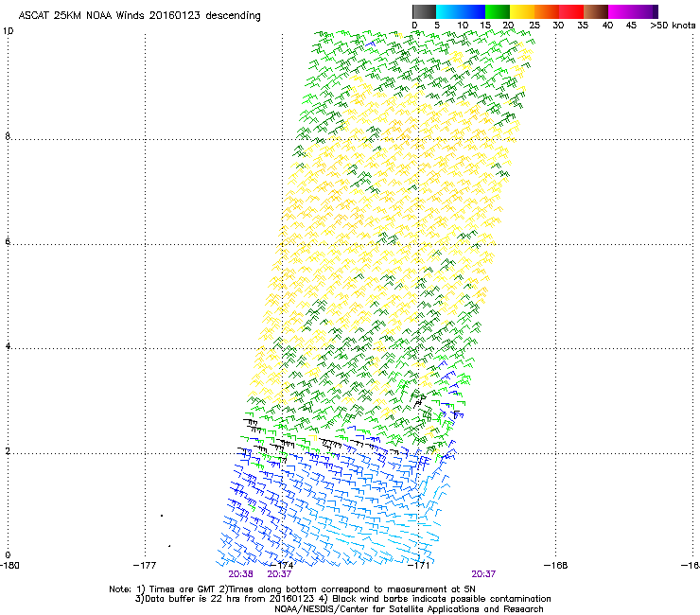Select the latitude '6' axis label

coord(8,241)
